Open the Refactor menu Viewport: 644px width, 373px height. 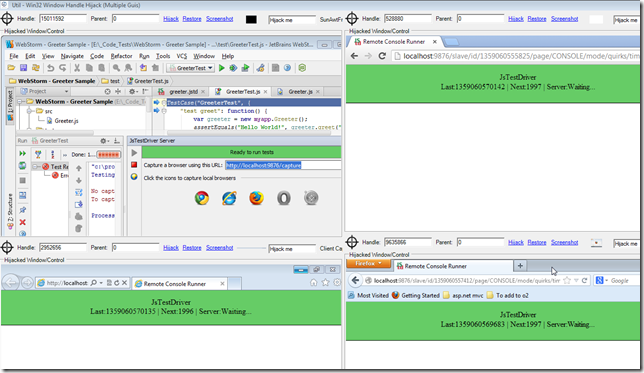121,56
